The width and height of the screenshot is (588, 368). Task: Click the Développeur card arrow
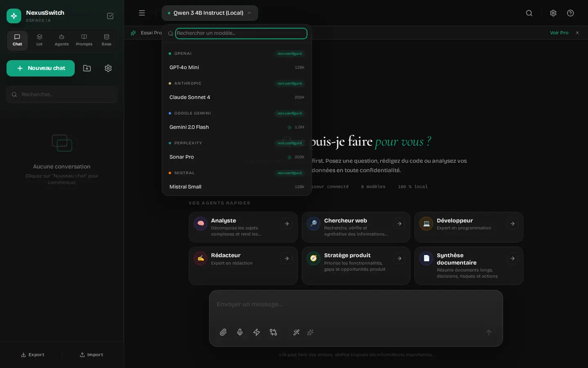(512, 224)
